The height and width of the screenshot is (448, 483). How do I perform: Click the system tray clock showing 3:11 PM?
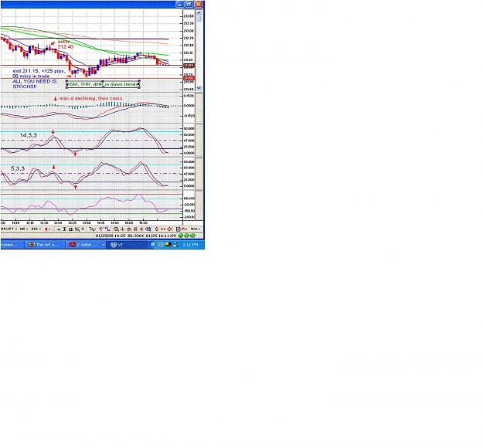(x=190, y=245)
